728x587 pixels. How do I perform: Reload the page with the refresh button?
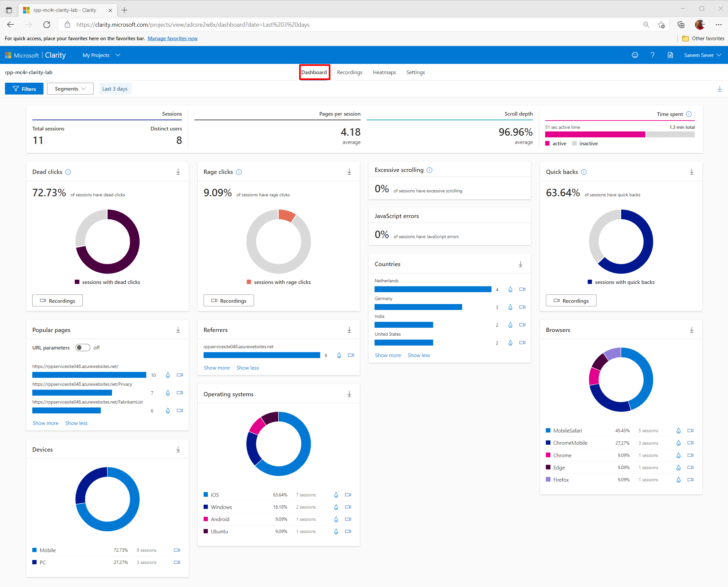click(47, 25)
